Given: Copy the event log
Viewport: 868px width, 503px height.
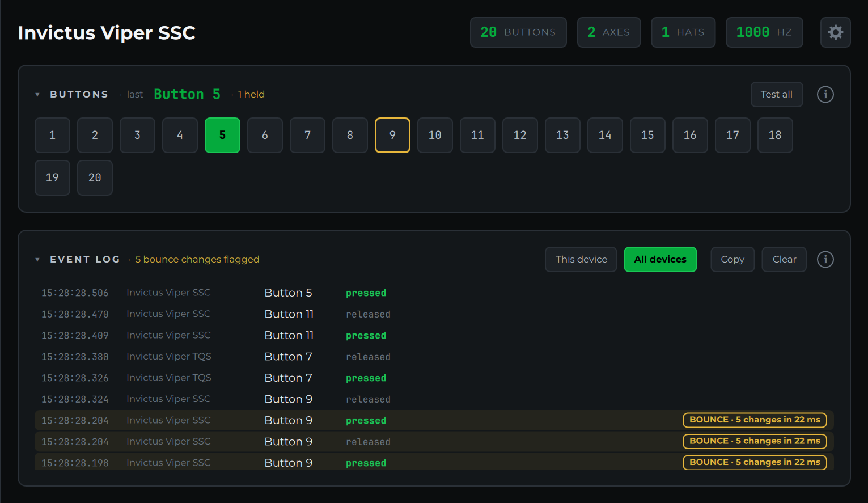Looking at the screenshot, I should coord(732,259).
